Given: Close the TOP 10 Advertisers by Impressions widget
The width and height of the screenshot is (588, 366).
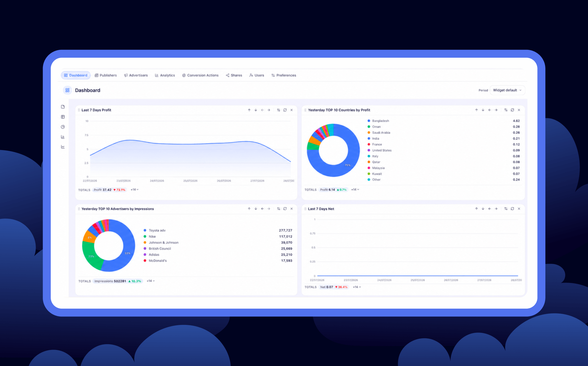Looking at the screenshot, I should pyautogui.click(x=292, y=209).
